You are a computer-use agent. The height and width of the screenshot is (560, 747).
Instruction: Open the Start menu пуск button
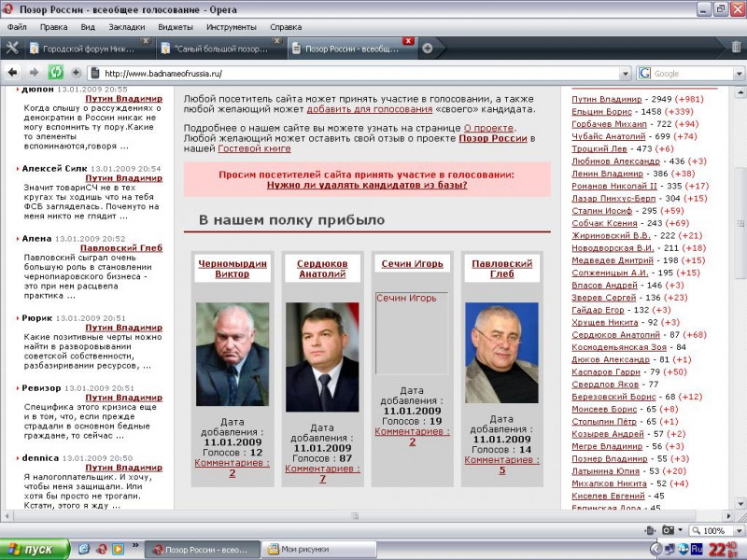[x=35, y=550]
